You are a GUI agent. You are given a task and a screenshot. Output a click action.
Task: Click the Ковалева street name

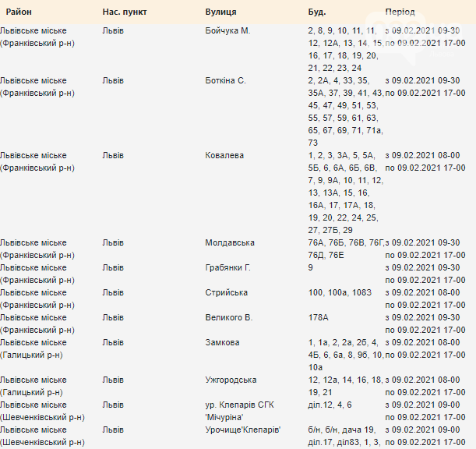click(224, 155)
